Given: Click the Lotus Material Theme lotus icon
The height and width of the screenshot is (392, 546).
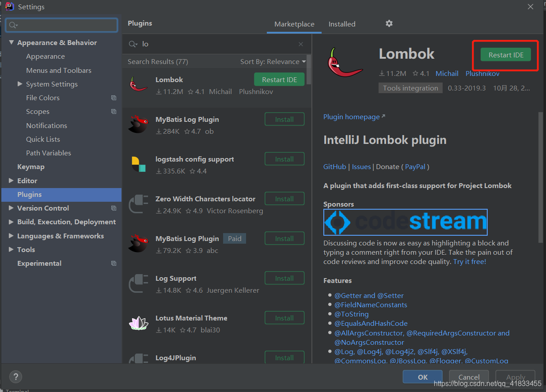Looking at the screenshot, I should point(138,323).
